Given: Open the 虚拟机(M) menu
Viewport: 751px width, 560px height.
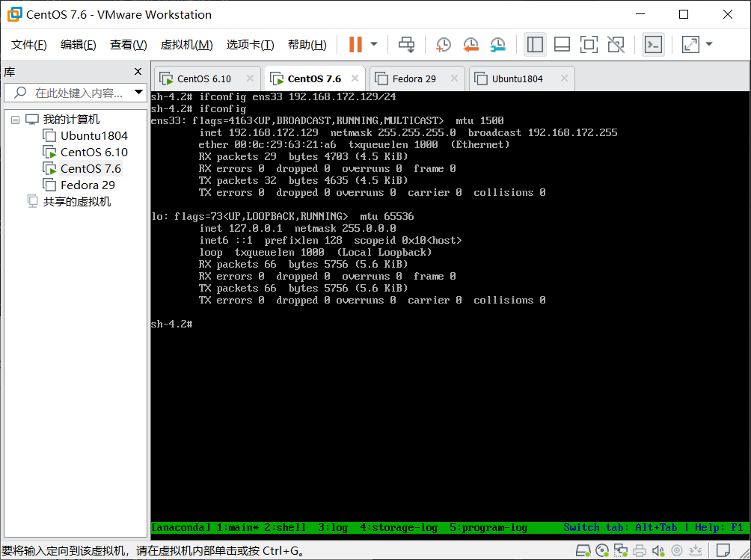Looking at the screenshot, I should pos(186,45).
